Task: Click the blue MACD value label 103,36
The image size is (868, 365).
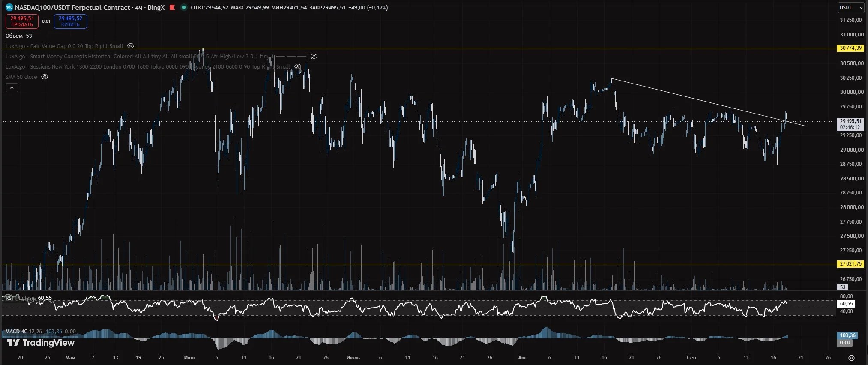Action: (847, 335)
